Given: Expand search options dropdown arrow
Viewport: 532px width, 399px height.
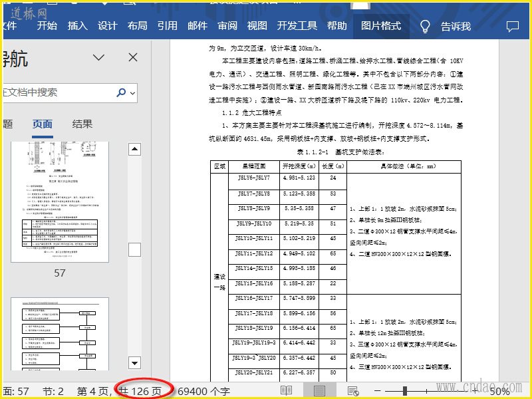Looking at the screenshot, I should 132,93.
